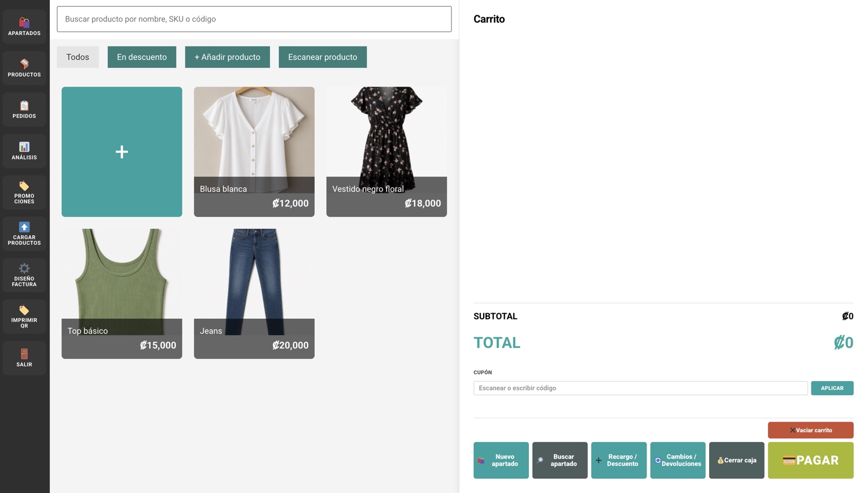Image resolution: width=868 pixels, height=493 pixels.
Task: Switch to the Todos filter tab
Action: (x=77, y=57)
